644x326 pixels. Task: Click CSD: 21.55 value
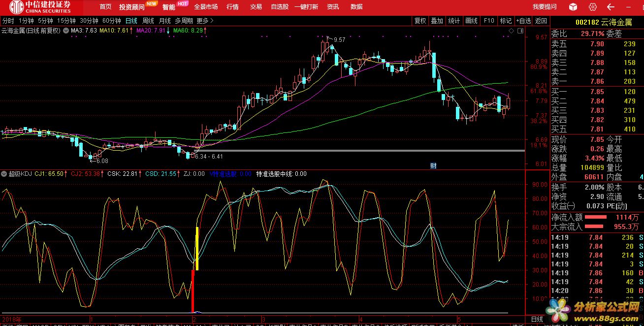click(161, 174)
